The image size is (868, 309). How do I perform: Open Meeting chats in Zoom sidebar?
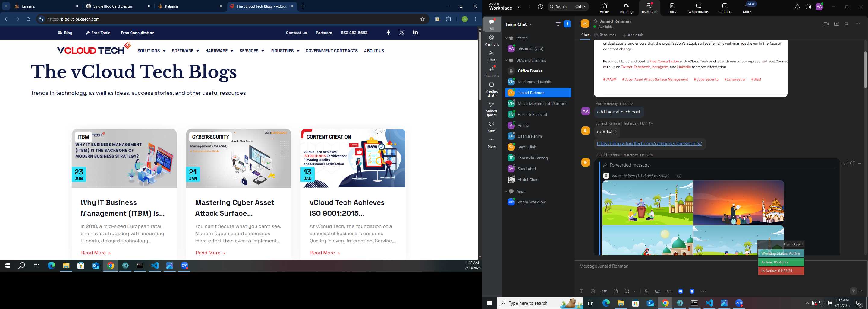pos(492,89)
